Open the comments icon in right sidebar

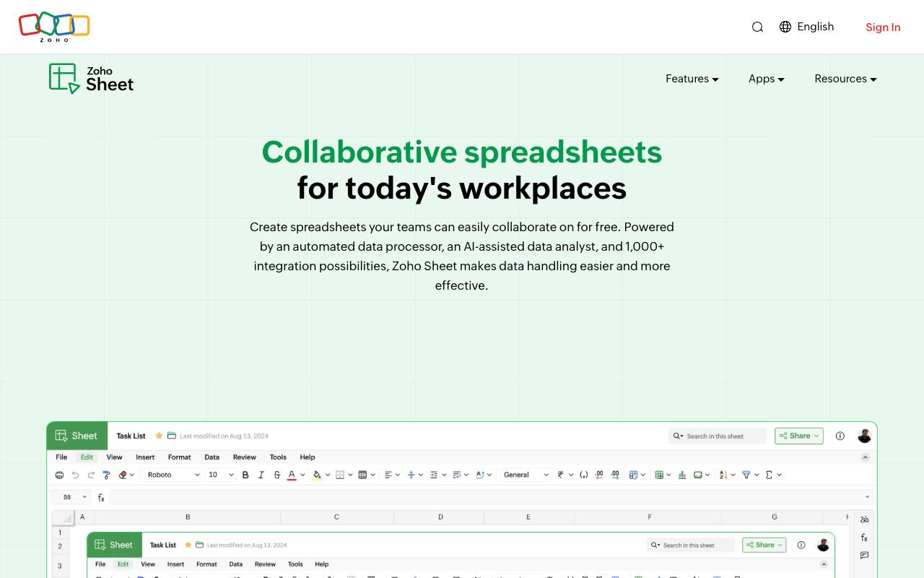point(864,556)
